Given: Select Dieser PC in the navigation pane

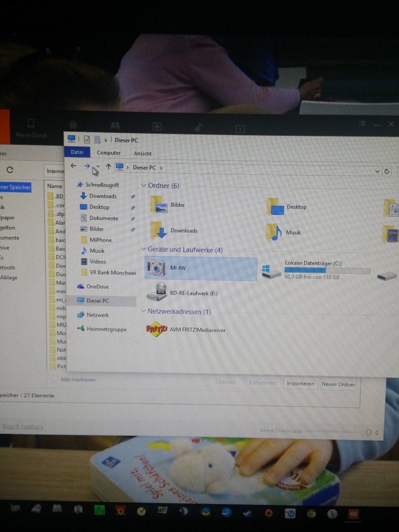Looking at the screenshot, I should 102,300.
